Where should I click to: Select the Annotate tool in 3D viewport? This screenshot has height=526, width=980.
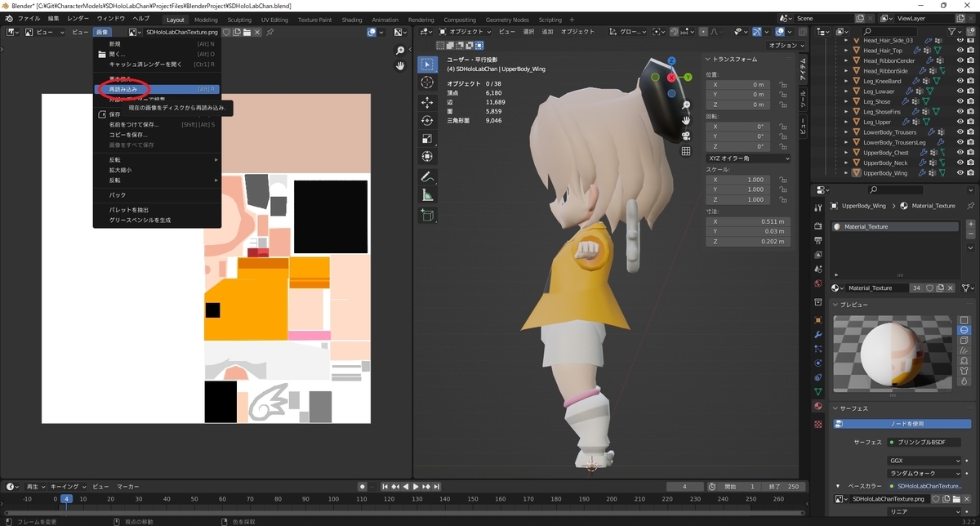(x=427, y=177)
